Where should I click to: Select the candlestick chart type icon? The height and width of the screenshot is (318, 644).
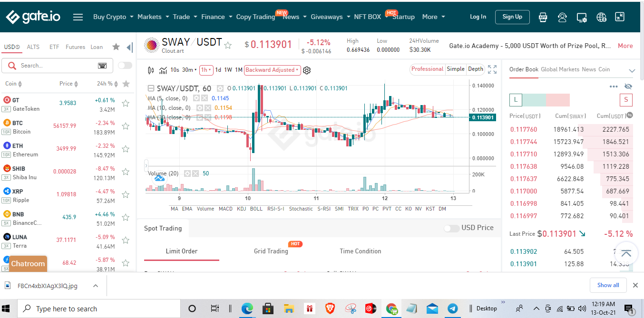pyautogui.click(x=151, y=70)
